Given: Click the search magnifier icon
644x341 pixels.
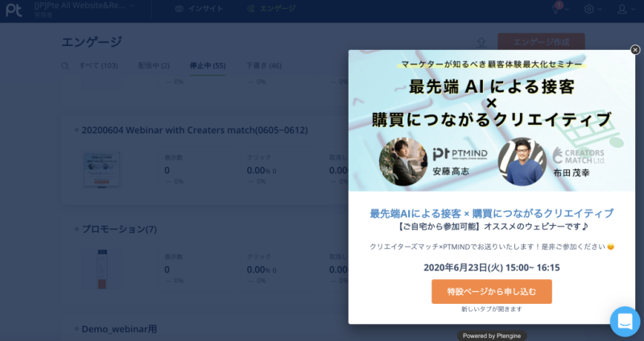Looking at the screenshot, I should (65, 66).
